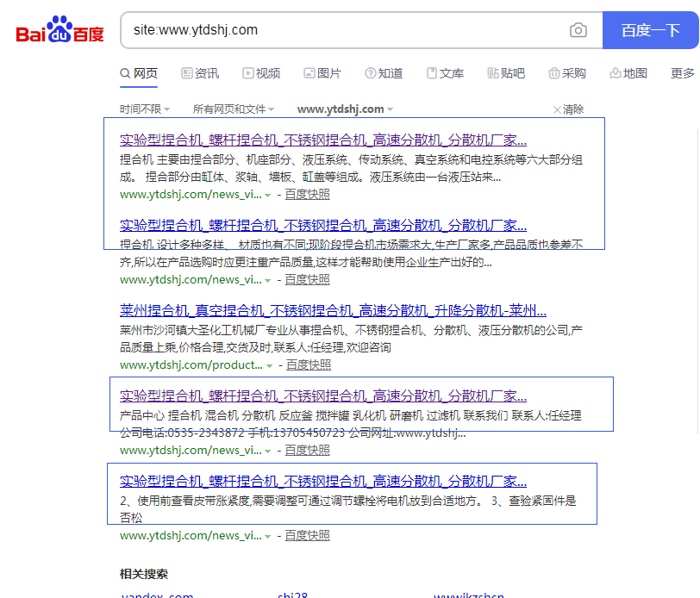
Task: Expand URL arrow under the 产品中心 result
Action: [x=268, y=452]
